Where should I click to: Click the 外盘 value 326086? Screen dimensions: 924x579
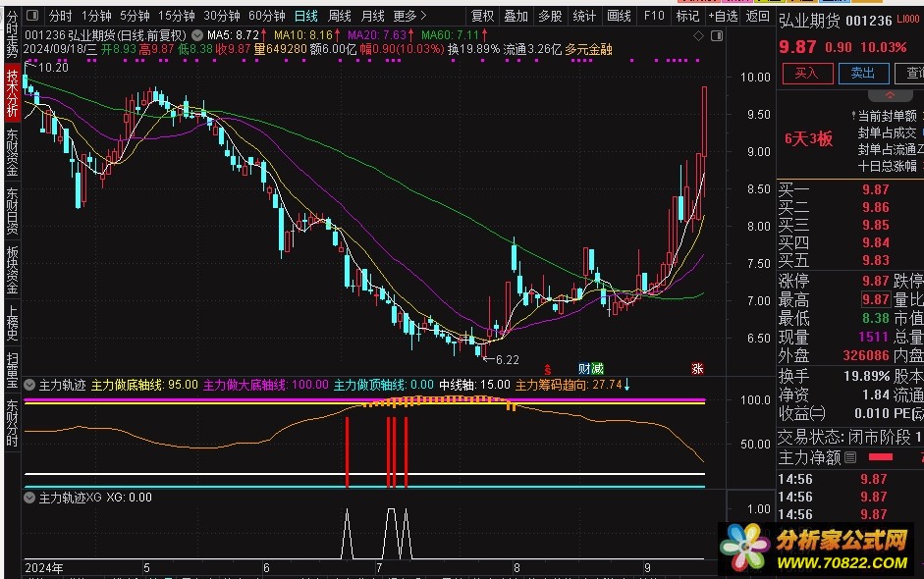tap(866, 355)
